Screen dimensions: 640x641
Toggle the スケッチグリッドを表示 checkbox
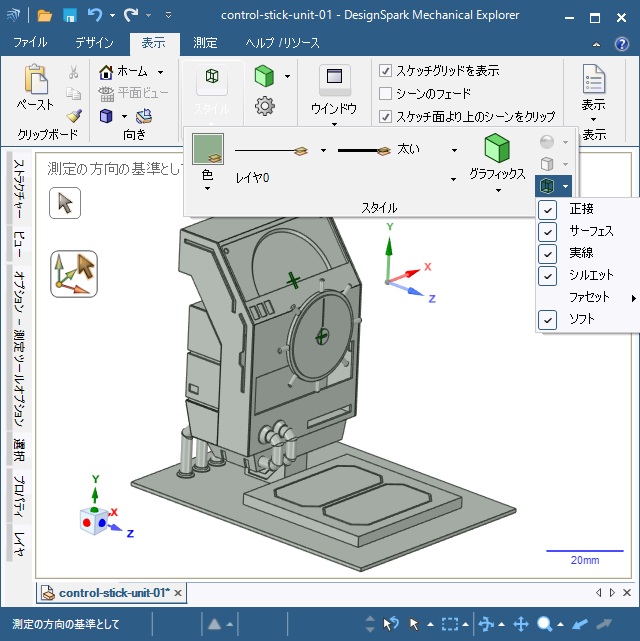click(x=386, y=71)
